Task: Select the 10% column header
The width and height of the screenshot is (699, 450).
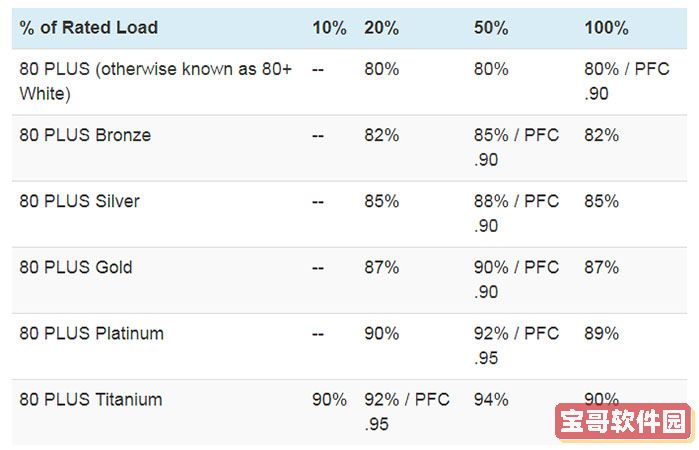Action: pyautogui.click(x=329, y=28)
